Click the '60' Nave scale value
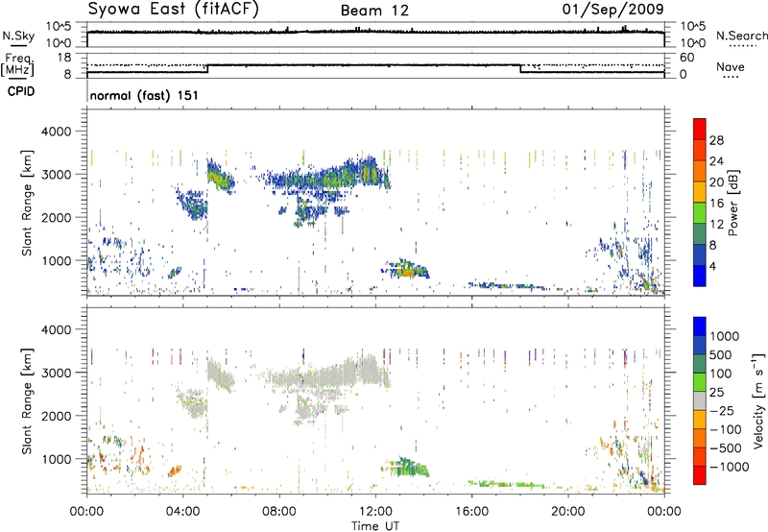 686,58
